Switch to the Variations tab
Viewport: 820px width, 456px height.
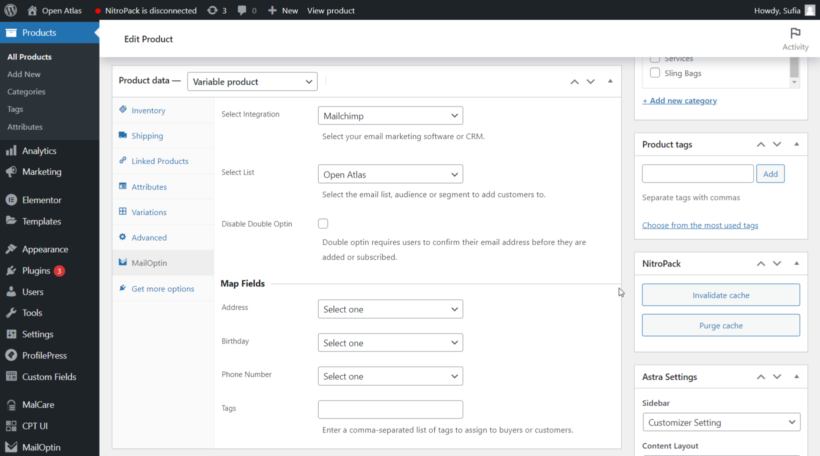point(163,212)
